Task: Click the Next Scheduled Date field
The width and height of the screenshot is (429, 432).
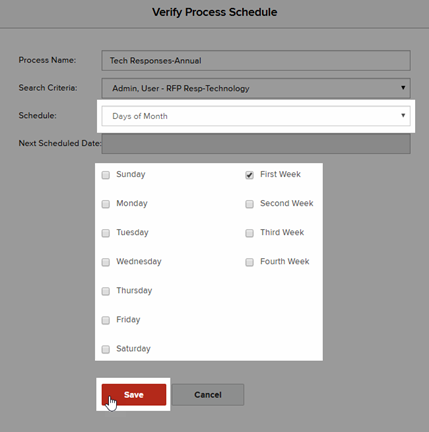Action: 256,144
